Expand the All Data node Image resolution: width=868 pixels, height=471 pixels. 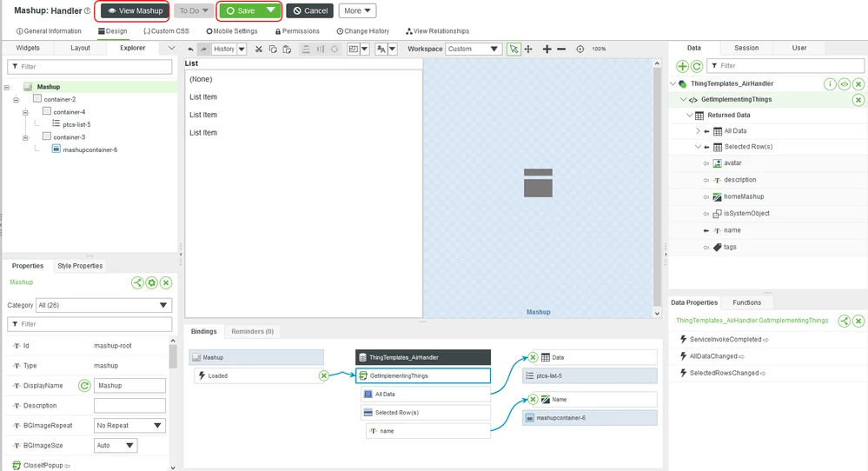click(698, 131)
